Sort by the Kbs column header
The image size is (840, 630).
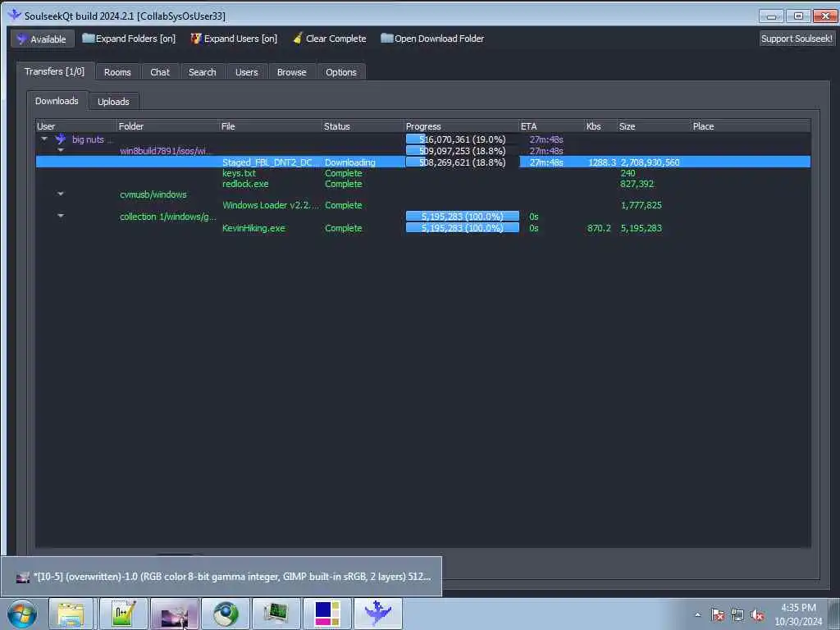[x=601, y=126]
